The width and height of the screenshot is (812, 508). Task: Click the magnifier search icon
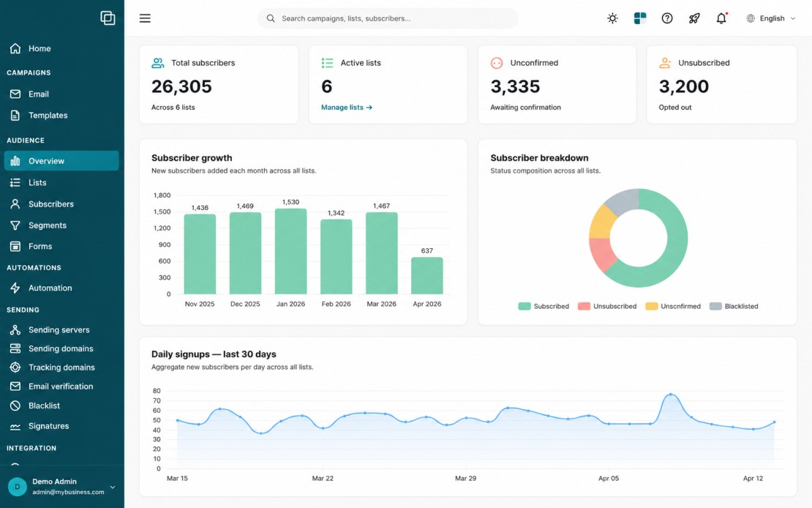pyautogui.click(x=271, y=18)
